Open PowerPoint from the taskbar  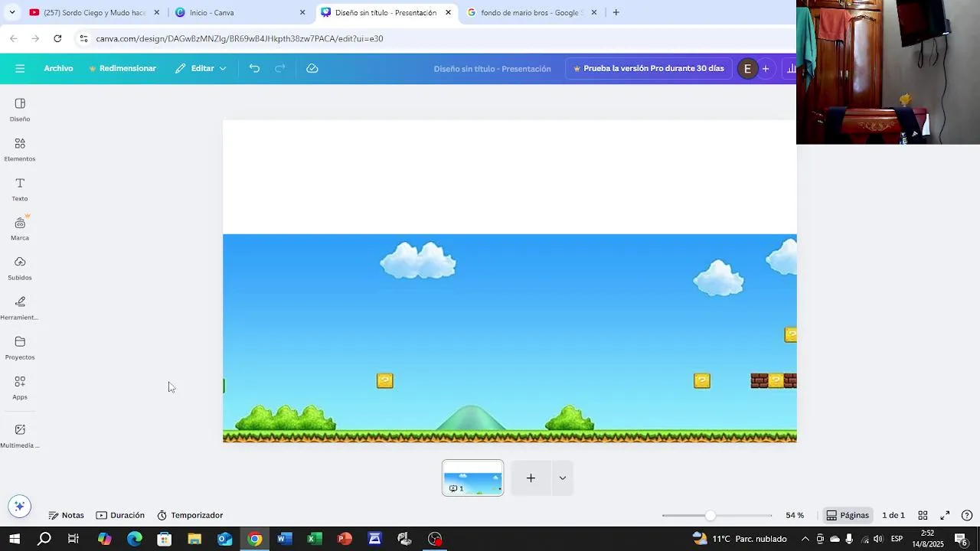(x=345, y=539)
